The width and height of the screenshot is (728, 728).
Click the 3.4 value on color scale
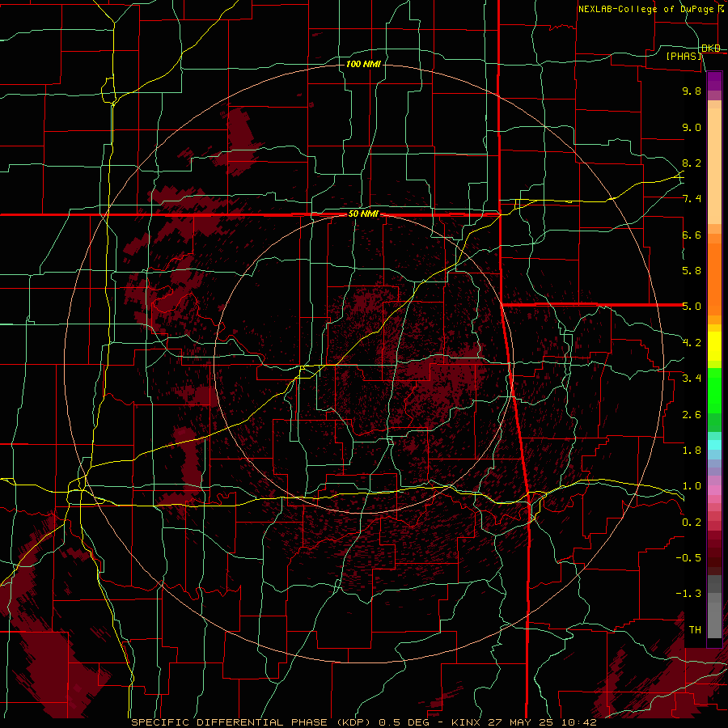pyautogui.click(x=692, y=379)
